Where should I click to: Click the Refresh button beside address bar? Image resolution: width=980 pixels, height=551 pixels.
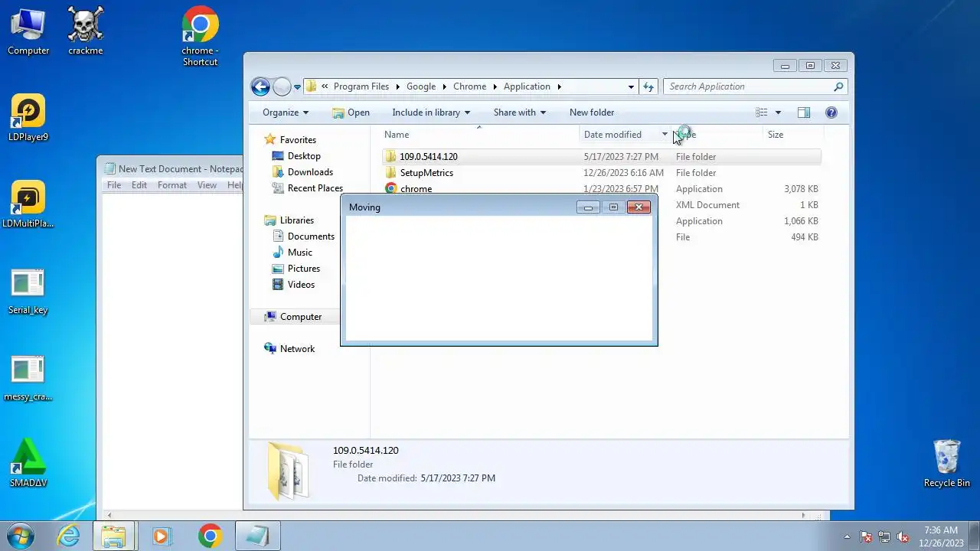(x=648, y=86)
